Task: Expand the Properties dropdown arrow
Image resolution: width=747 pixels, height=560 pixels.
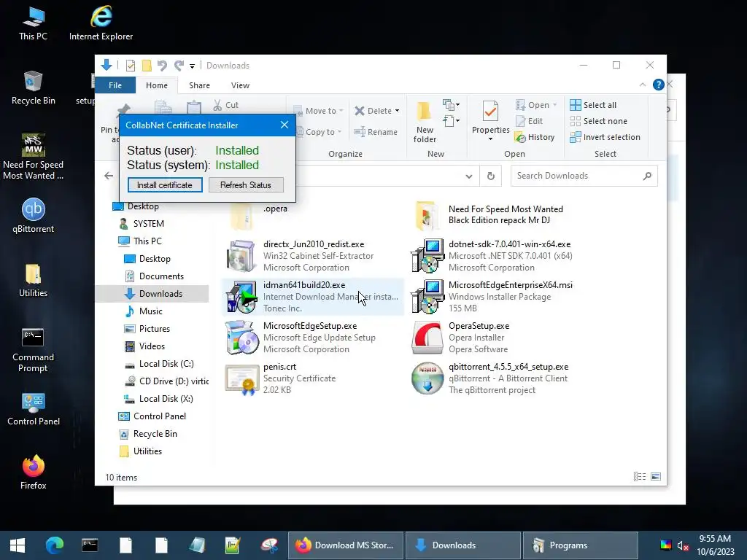Action: point(490,139)
